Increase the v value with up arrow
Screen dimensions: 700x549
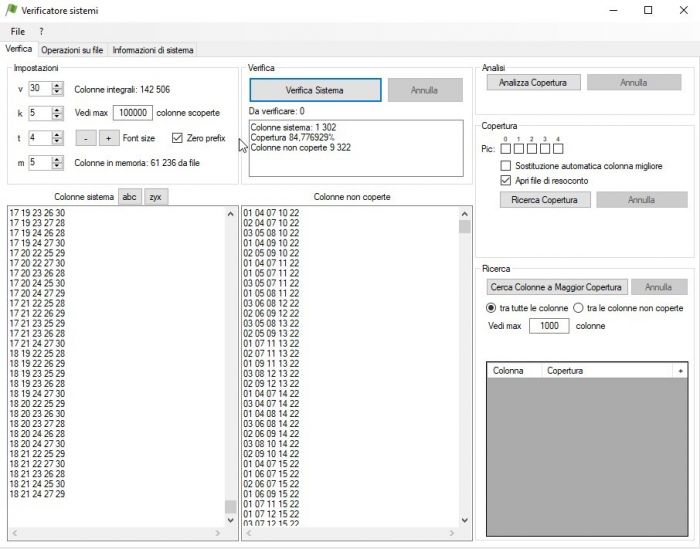(57, 85)
